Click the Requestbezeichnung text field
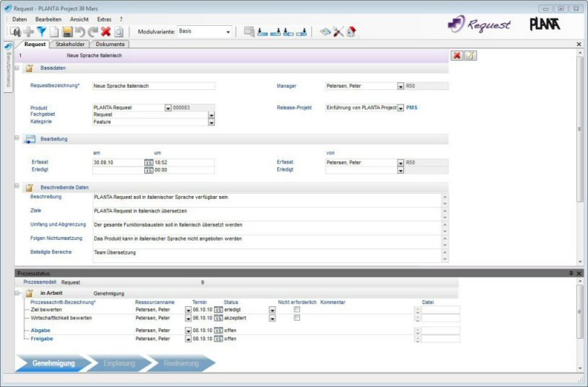Image resolution: width=588 pixels, height=387 pixels. tap(154, 86)
